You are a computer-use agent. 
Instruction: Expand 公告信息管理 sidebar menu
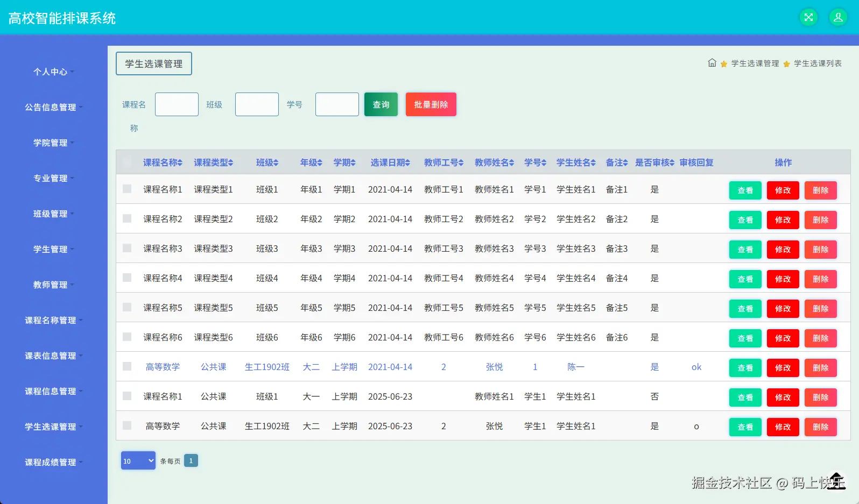point(53,107)
